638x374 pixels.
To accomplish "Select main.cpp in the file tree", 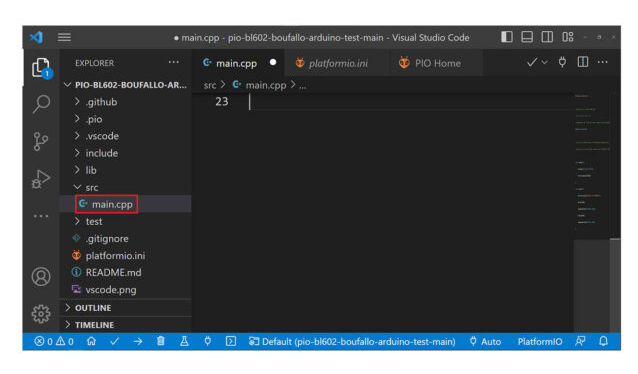I will pos(125,204).
